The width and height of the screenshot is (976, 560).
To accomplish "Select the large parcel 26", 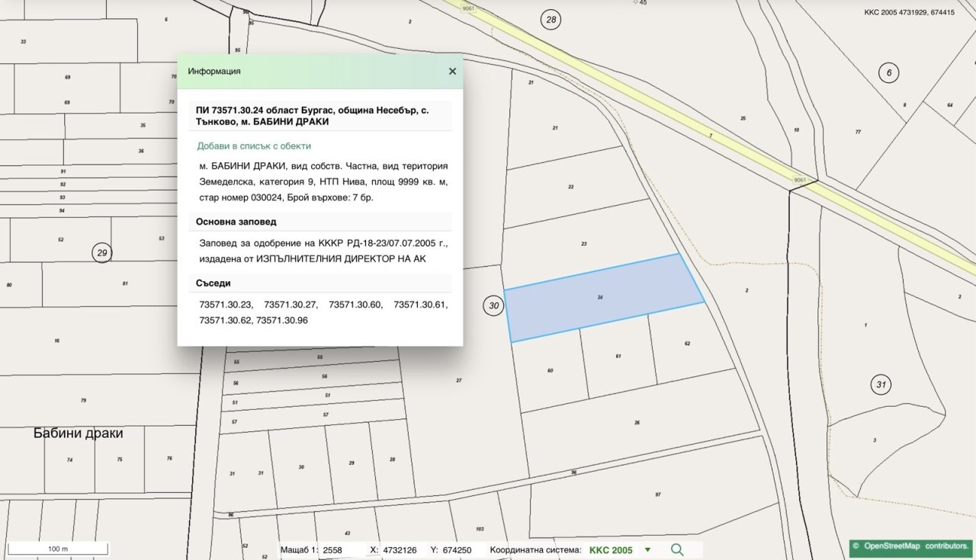I will 637,423.
